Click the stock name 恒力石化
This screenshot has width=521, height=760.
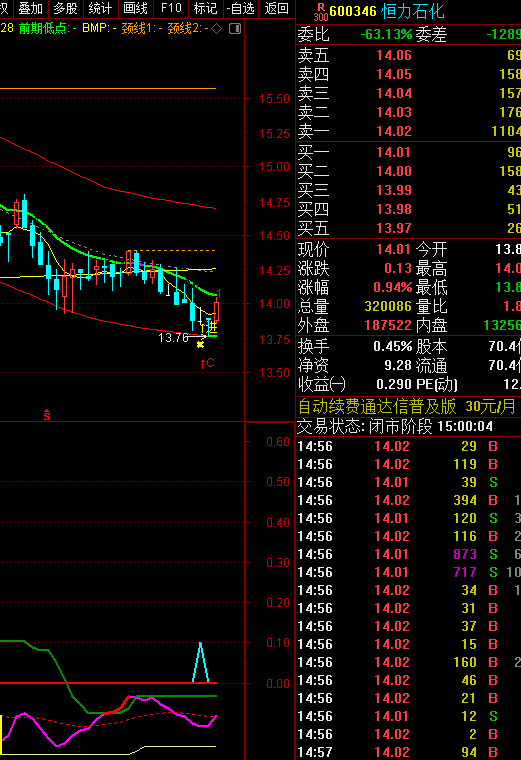coord(413,11)
